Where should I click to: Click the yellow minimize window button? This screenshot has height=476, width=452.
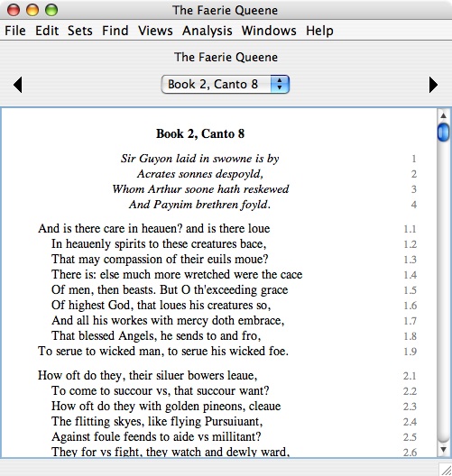pos(32,10)
